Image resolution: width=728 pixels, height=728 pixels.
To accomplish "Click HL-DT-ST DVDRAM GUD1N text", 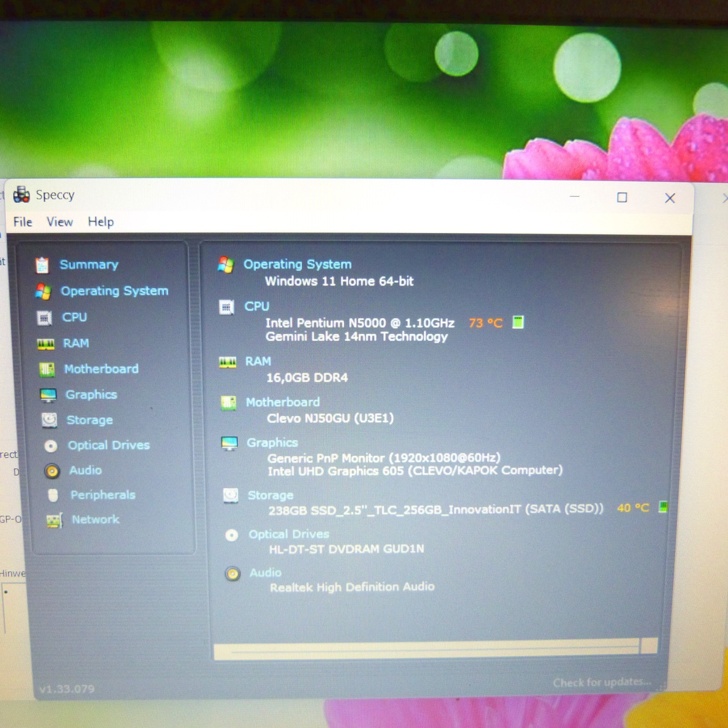I will 347,549.
